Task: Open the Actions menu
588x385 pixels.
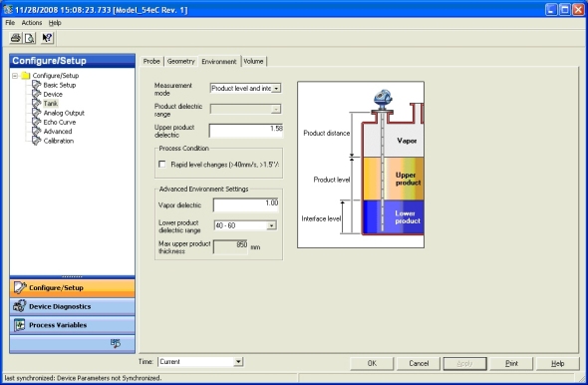Action: 32,23
